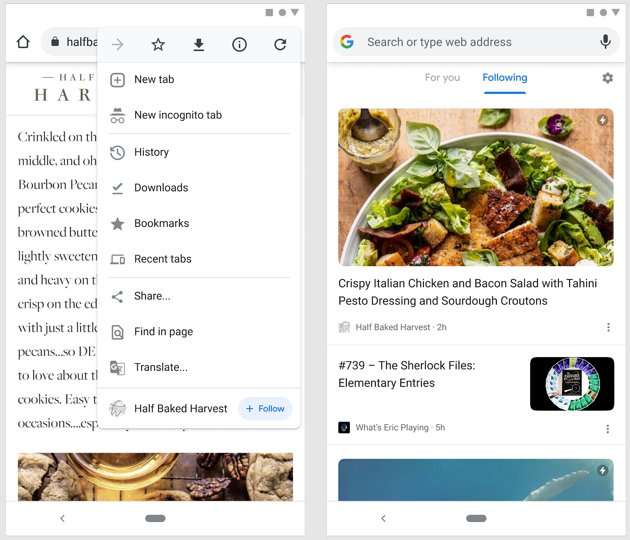Open feed settings via the gear icon

[608, 78]
